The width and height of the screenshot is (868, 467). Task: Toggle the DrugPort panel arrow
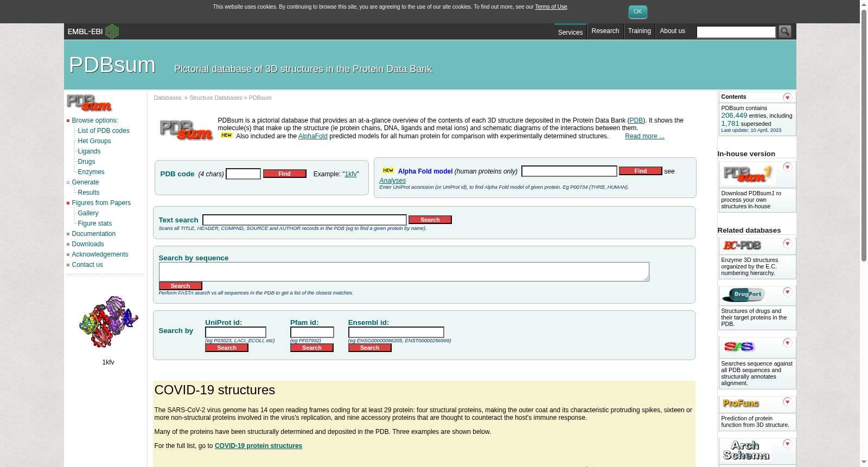pyautogui.click(x=788, y=292)
